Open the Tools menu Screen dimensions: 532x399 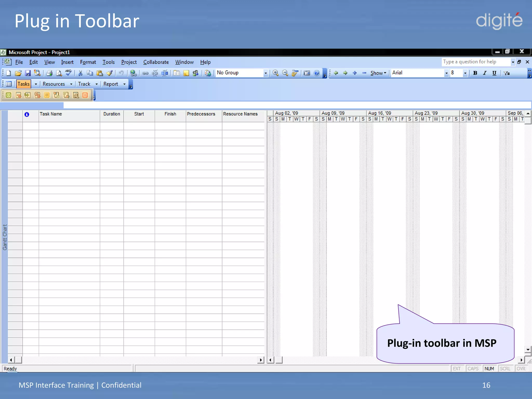tap(108, 62)
